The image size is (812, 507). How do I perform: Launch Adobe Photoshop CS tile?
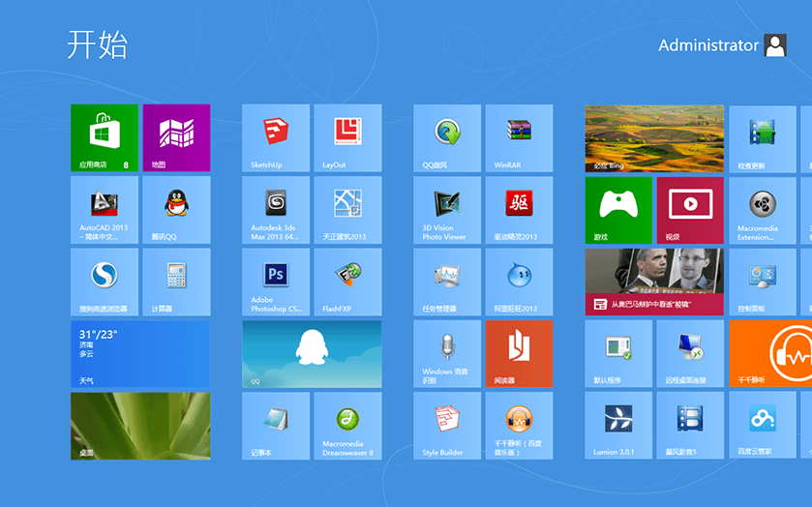tap(276, 282)
